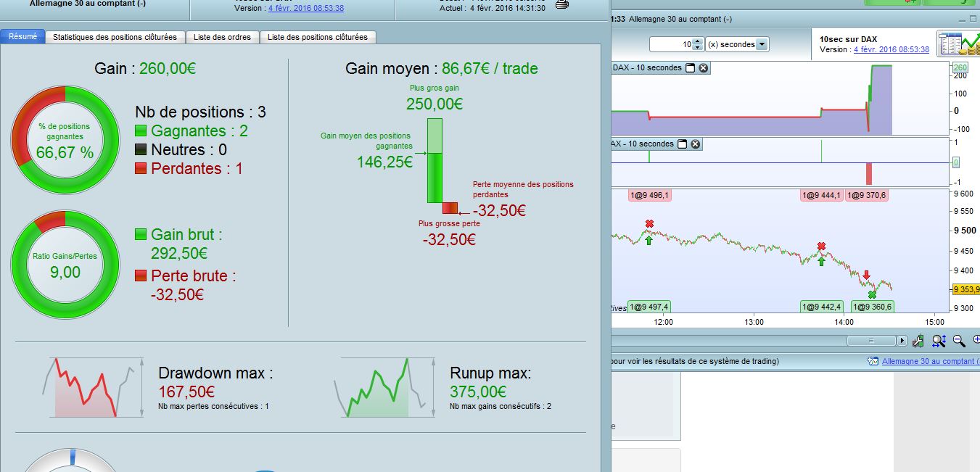Switch to Statistiques des positions clôturées tab
Image resolution: width=980 pixels, height=472 pixels.
(115, 37)
